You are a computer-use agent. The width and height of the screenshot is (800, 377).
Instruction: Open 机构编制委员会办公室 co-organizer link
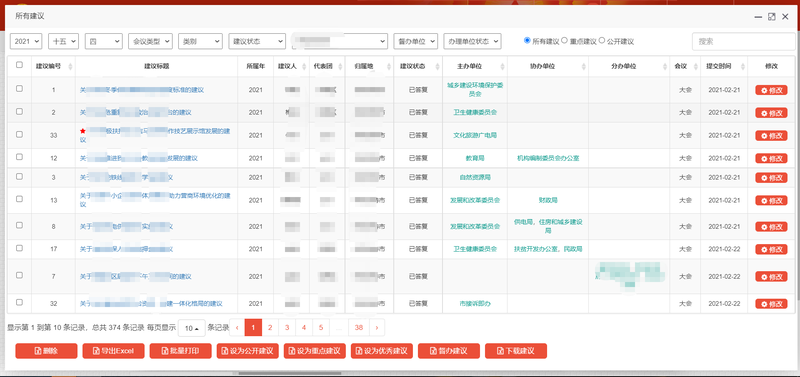[548, 158]
